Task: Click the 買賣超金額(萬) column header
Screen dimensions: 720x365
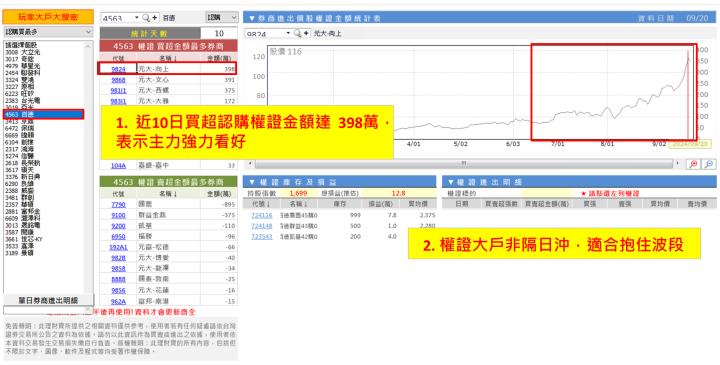Action: point(547,203)
